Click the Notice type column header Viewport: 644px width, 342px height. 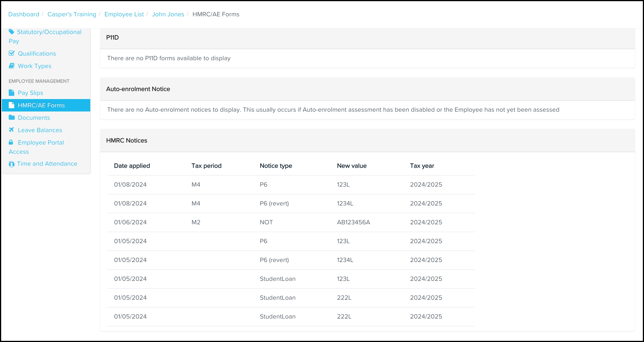(276, 166)
